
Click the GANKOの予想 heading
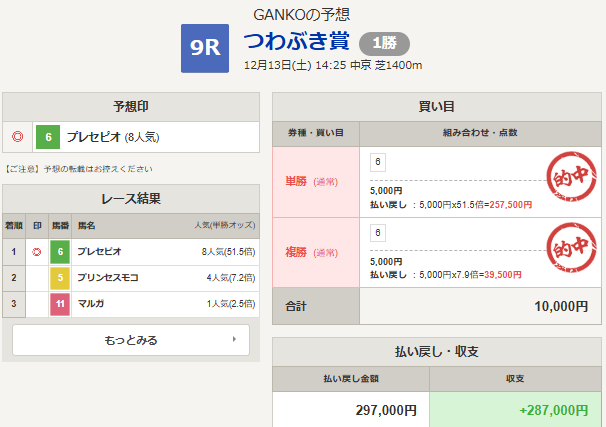301,15
